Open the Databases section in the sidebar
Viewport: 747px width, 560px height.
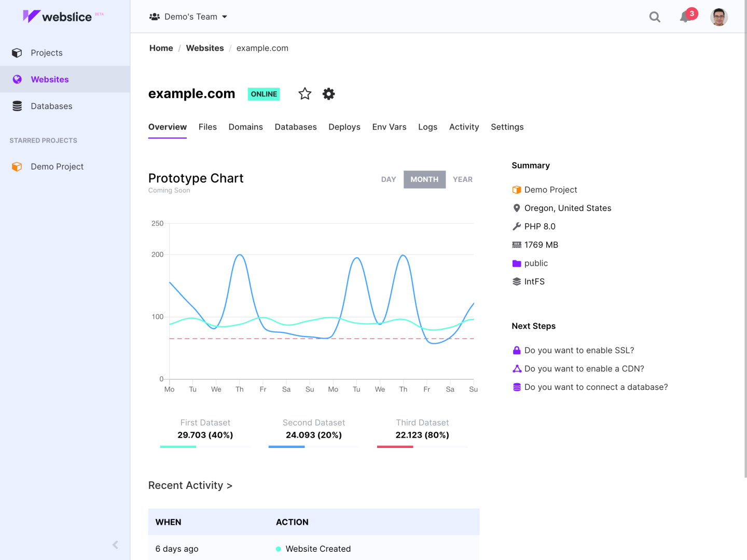(x=51, y=106)
